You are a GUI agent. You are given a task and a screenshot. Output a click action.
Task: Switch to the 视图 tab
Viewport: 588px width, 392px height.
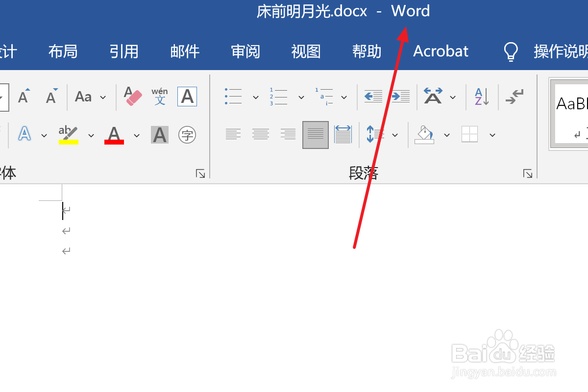(x=306, y=51)
